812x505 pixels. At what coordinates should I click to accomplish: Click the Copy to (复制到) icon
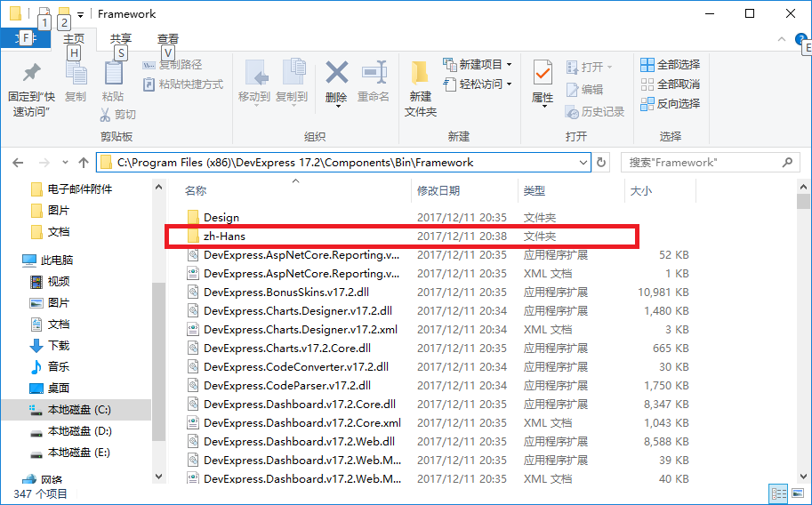point(293,72)
